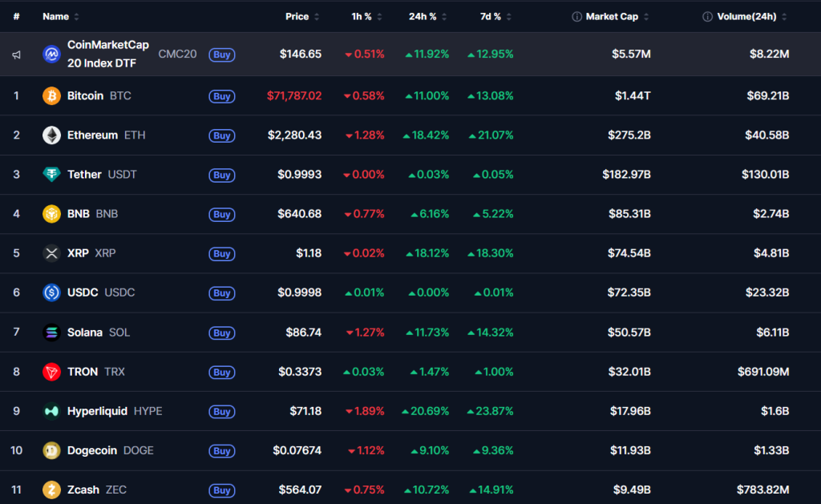Click Ethereum 7d change 21.07%
821x504 pixels.
click(491, 135)
